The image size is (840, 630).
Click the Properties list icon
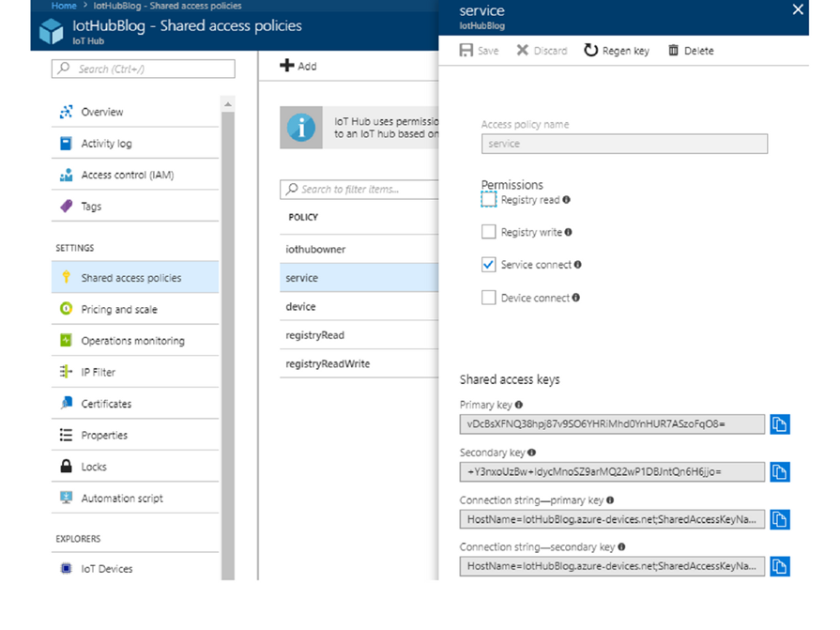(x=66, y=435)
